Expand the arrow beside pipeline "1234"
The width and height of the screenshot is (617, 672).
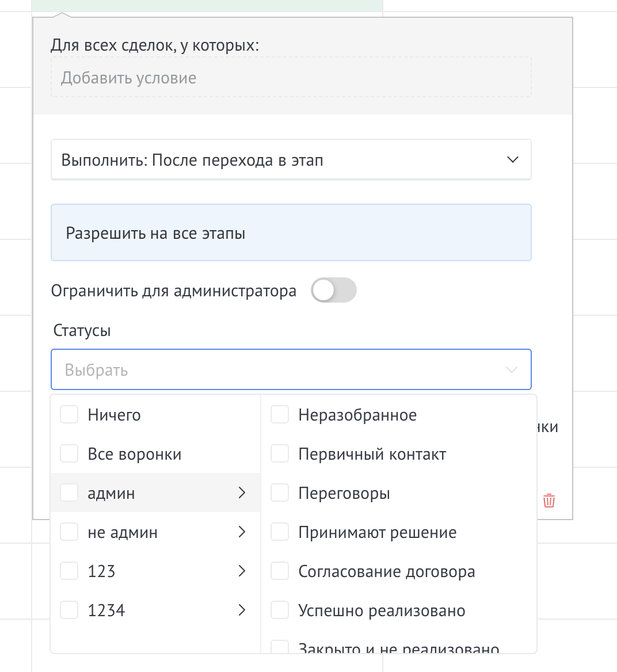pyautogui.click(x=242, y=610)
